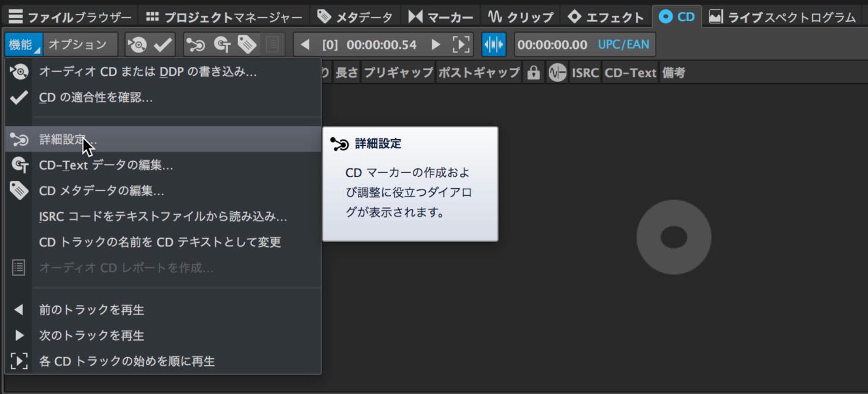Image resolution: width=868 pixels, height=394 pixels.
Task: Select 各 CD トラックの始めを順に再生 menu item
Action: point(163,361)
